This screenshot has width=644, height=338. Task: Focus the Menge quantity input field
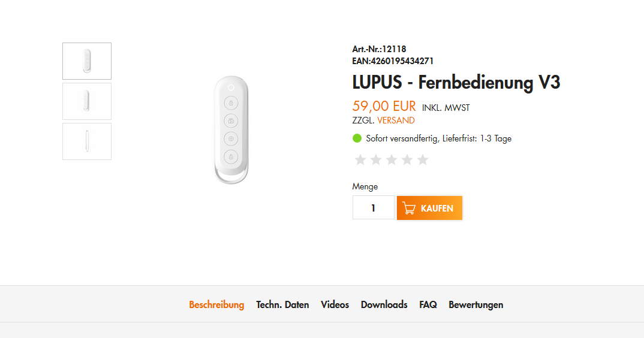pyautogui.click(x=373, y=208)
